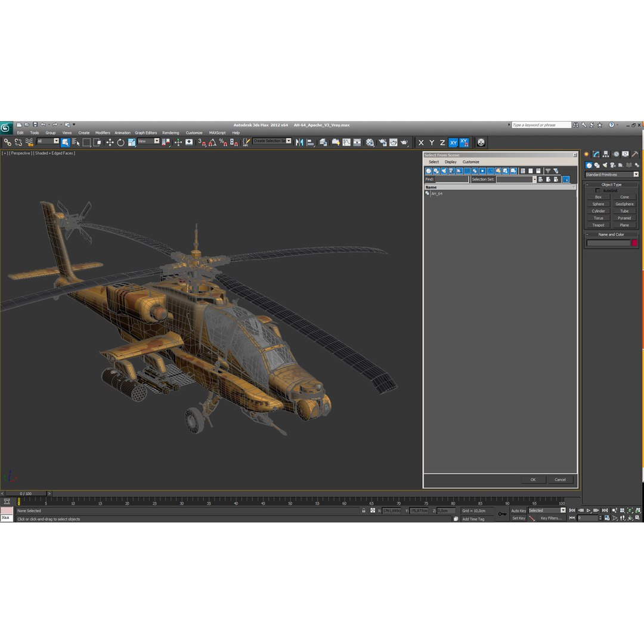Create a Teapot primitive
This screenshot has height=644, width=644.
pos(598,225)
